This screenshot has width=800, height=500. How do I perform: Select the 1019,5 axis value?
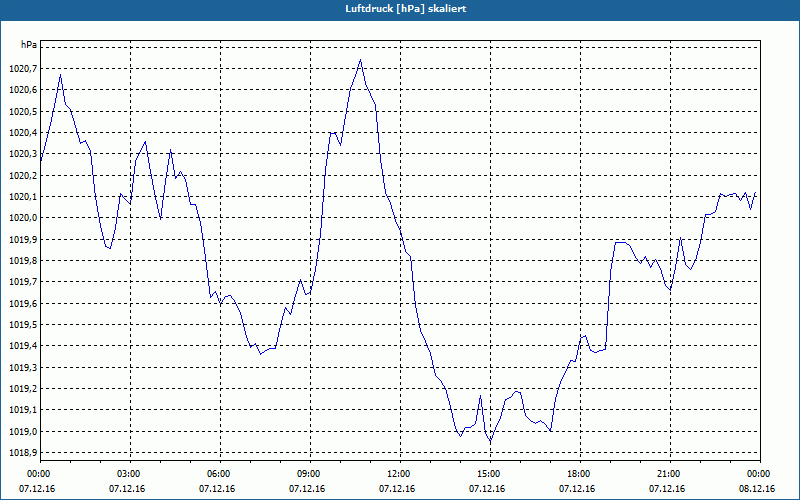[23, 325]
